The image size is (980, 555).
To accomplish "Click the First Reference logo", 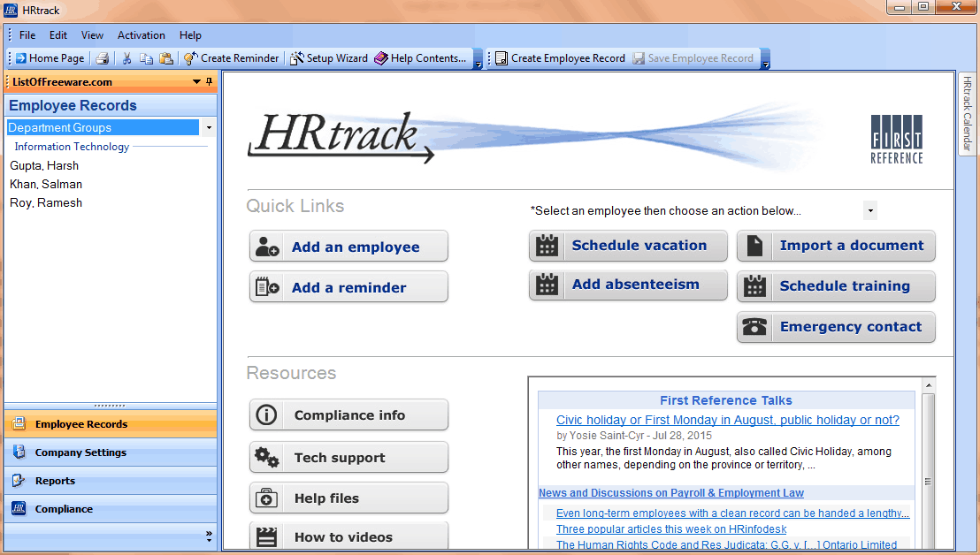I will [x=896, y=140].
